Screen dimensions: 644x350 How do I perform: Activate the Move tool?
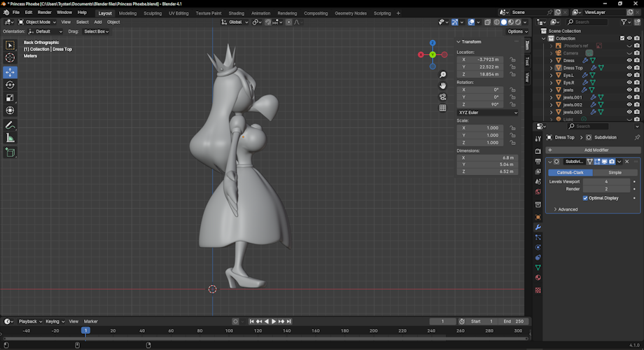tap(10, 72)
